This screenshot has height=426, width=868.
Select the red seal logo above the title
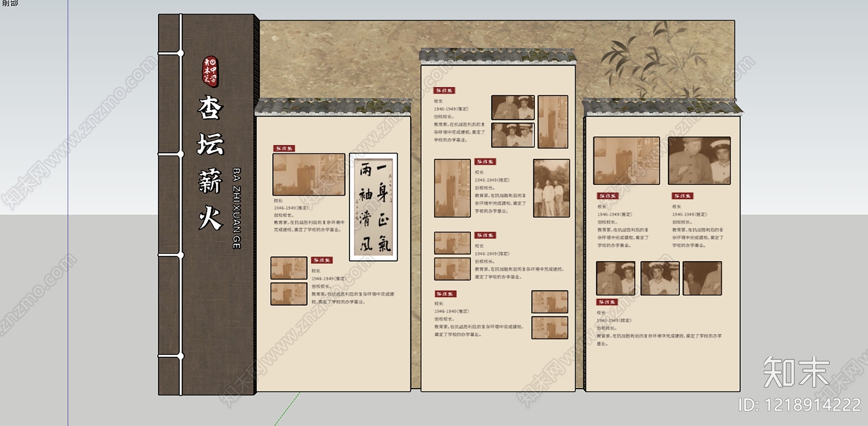[210, 72]
